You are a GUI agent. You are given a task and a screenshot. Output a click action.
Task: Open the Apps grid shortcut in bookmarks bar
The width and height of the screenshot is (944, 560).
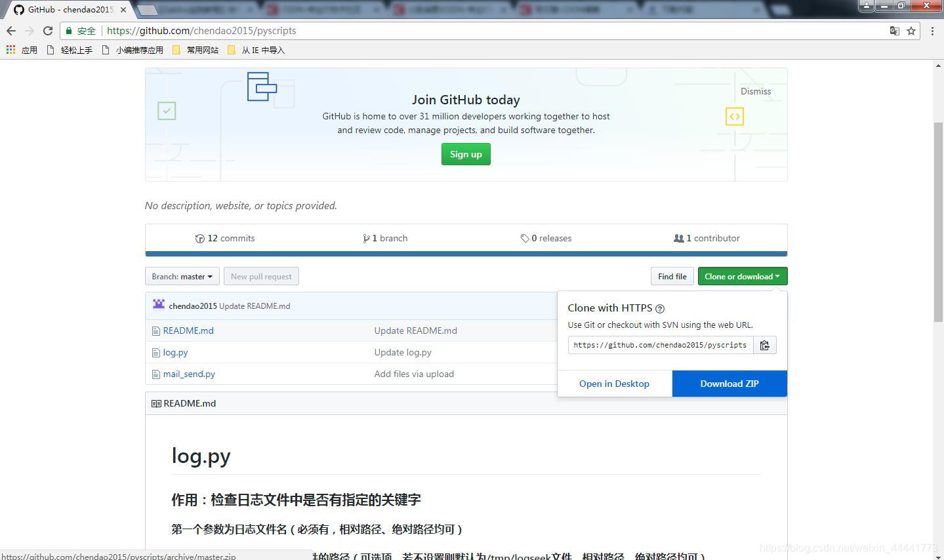(x=10, y=50)
